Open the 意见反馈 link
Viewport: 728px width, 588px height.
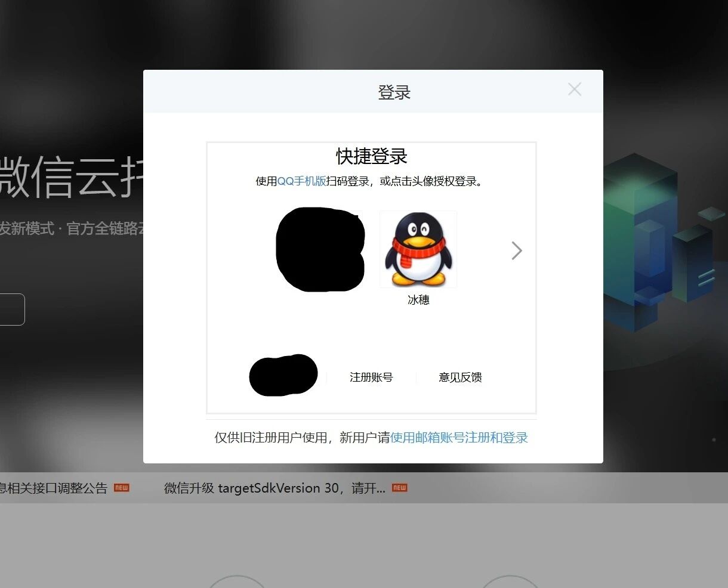[460, 377]
